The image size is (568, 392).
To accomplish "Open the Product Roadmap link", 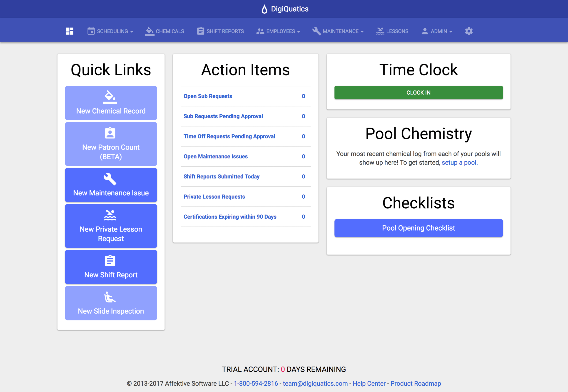I will coord(416,383).
